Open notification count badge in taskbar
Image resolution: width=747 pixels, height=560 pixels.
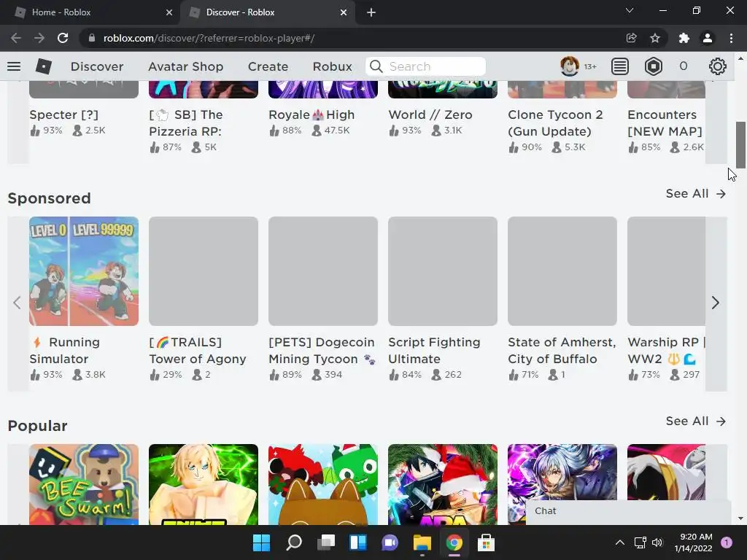click(727, 542)
